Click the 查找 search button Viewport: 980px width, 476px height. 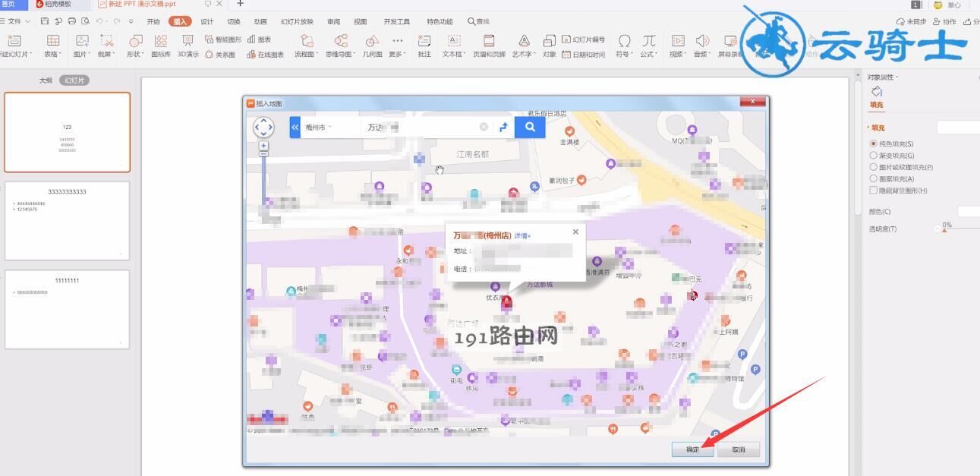pos(479,21)
